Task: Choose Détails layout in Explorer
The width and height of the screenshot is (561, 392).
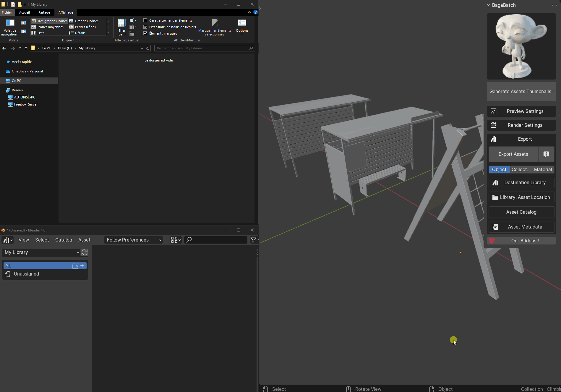Action: coord(77,33)
